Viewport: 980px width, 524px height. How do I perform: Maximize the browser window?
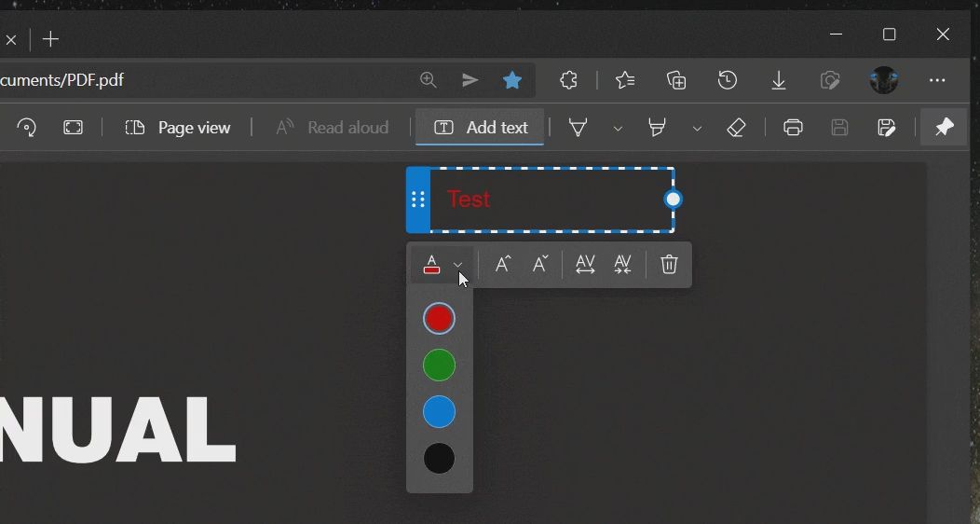890,34
